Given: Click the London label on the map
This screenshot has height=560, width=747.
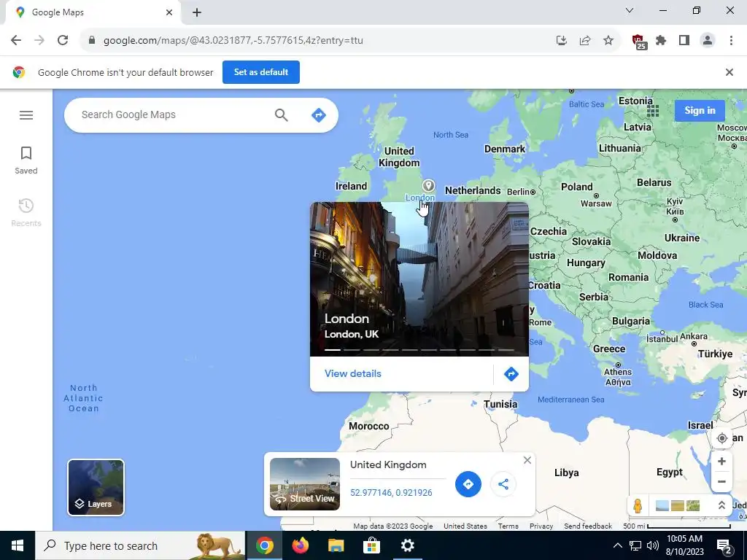Looking at the screenshot, I should point(419,198).
